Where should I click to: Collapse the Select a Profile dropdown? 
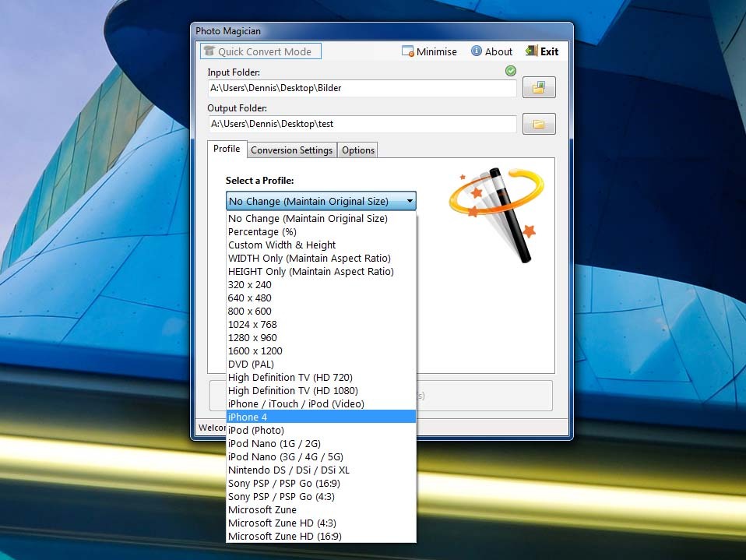point(321,201)
